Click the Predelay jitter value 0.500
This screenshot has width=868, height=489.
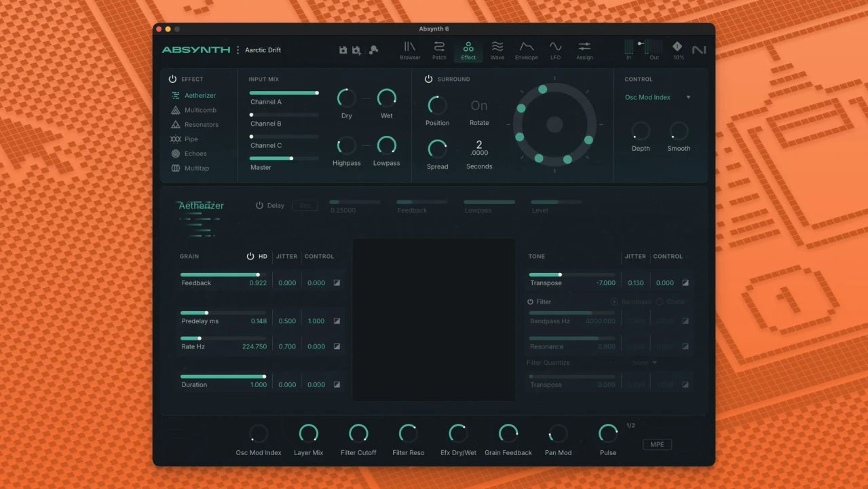pos(287,321)
